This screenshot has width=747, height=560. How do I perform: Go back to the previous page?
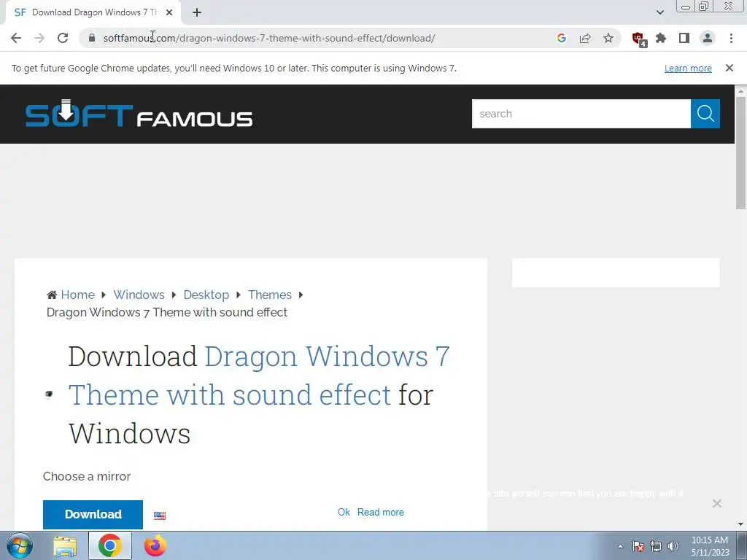coord(16,38)
